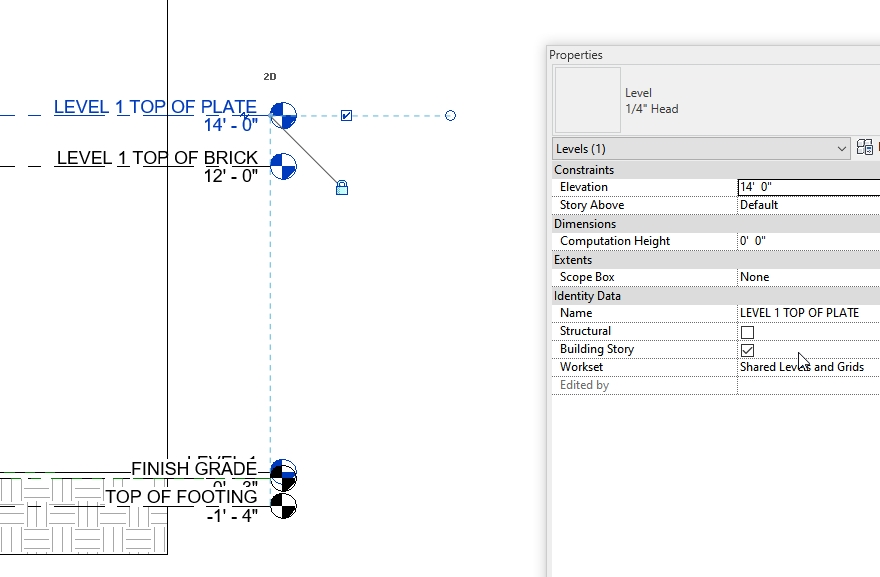
Task: Click the Elevation value field 14' 0"
Action: tap(809, 187)
